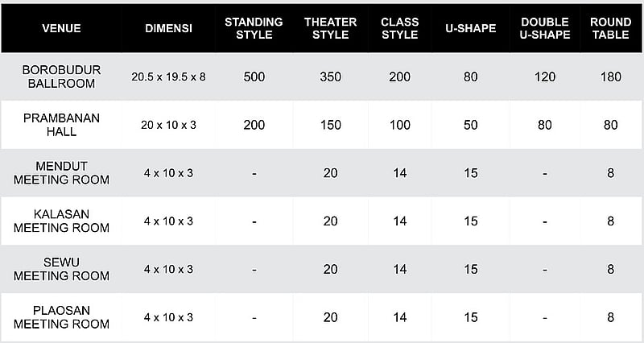The image size is (644, 343).
Task: Select the KALASAN MEETING ROOM row label
Action: click(61, 221)
